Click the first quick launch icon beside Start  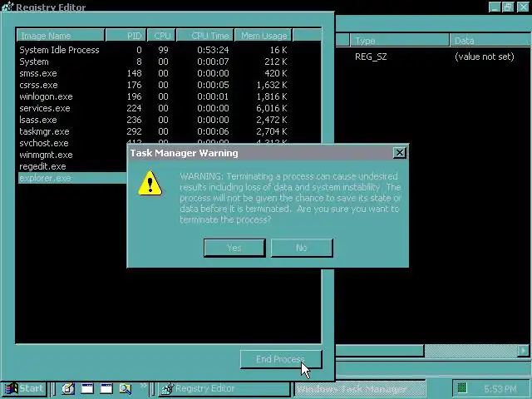point(68,388)
